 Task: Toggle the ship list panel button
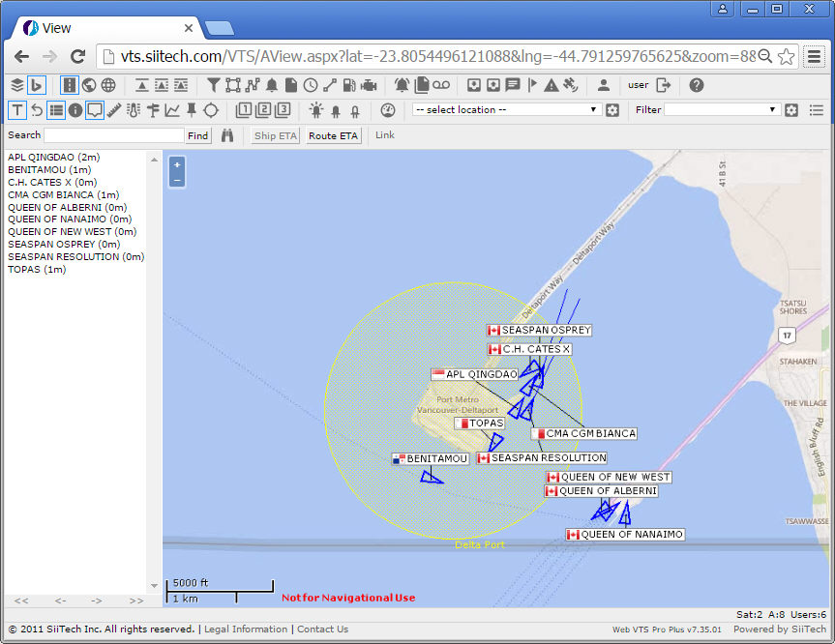pos(56,110)
